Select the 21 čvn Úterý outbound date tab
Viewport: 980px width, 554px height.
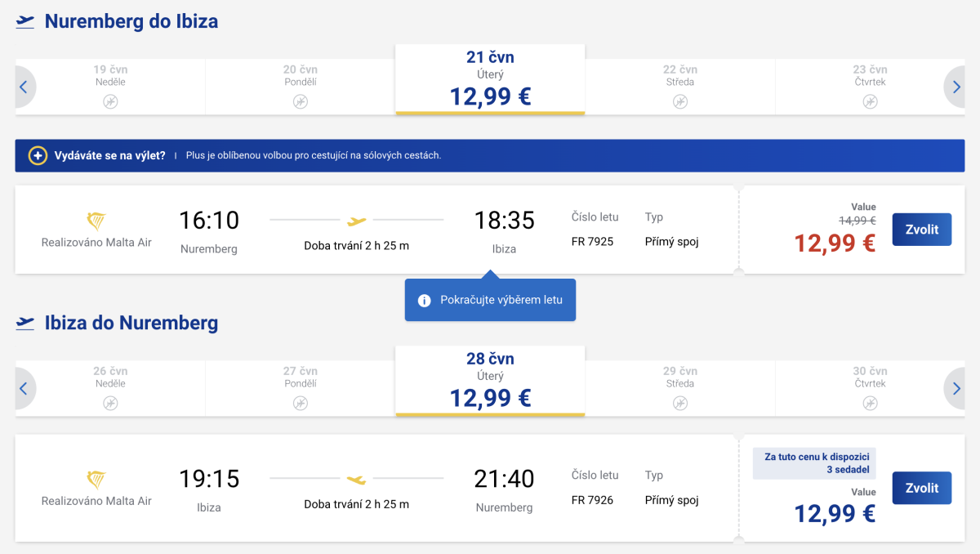490,79
